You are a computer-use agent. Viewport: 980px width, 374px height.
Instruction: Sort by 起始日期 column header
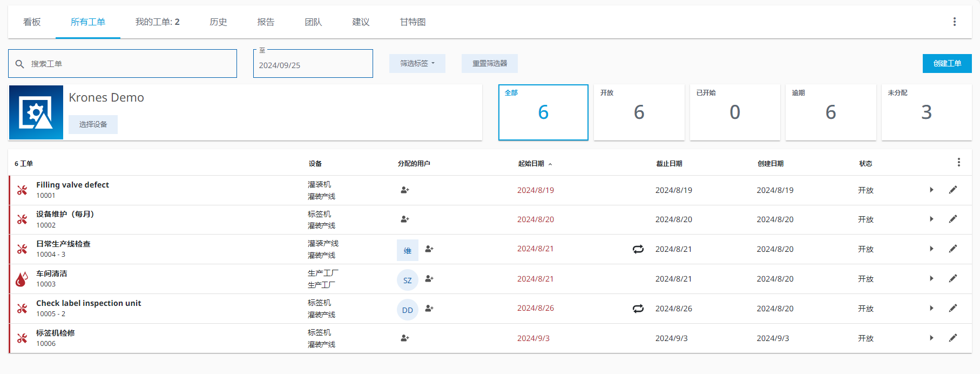pyautogui.click(x=531, y=164)
